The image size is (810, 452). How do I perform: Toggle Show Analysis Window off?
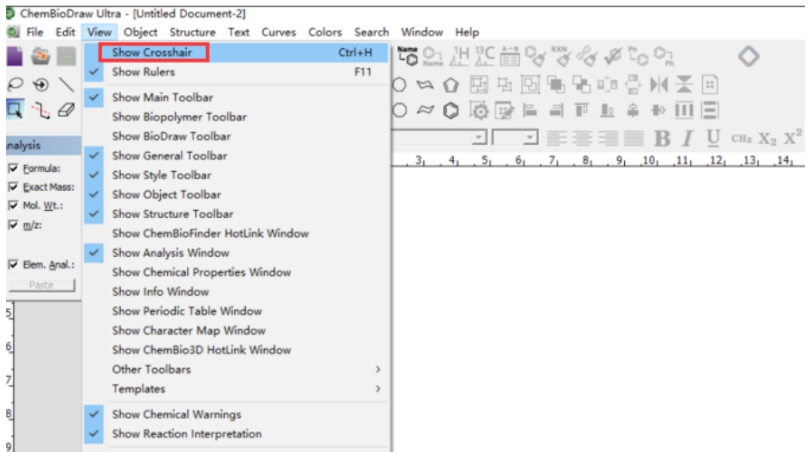point(236,253)
